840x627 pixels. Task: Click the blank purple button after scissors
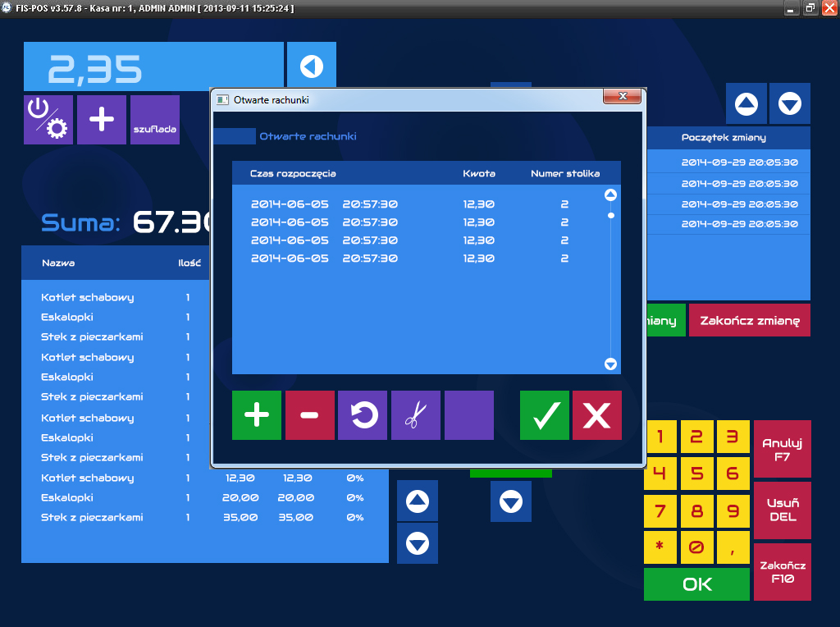(469, 415)
